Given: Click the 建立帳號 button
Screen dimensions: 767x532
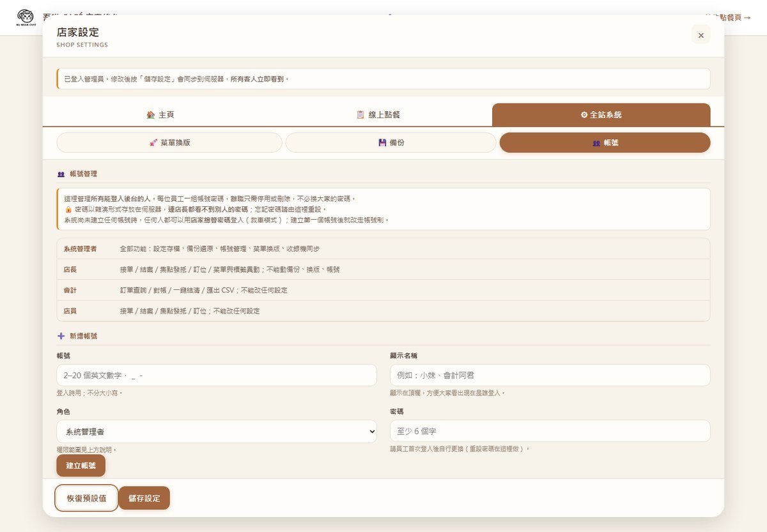Looking at the screenshot, I should tap(81, 466).
